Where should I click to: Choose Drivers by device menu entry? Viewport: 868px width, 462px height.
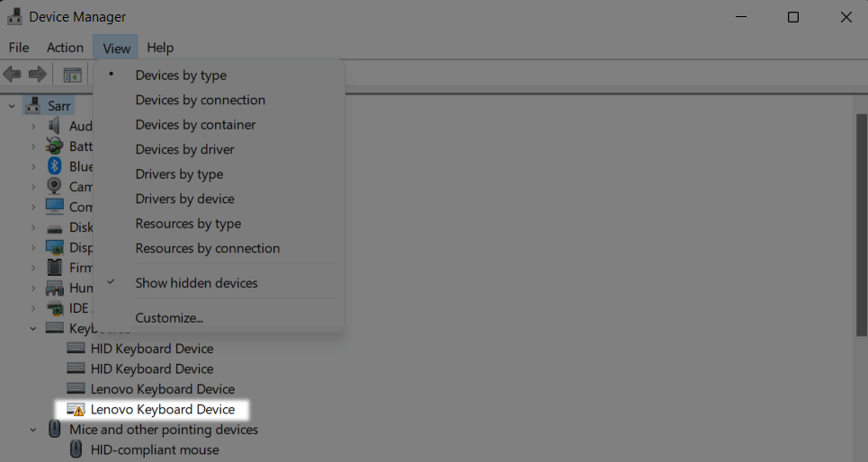[184, 199]
